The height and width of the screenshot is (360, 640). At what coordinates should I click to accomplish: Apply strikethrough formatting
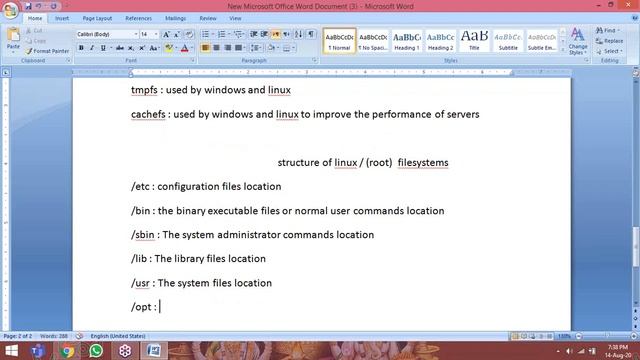pos(120,48)
